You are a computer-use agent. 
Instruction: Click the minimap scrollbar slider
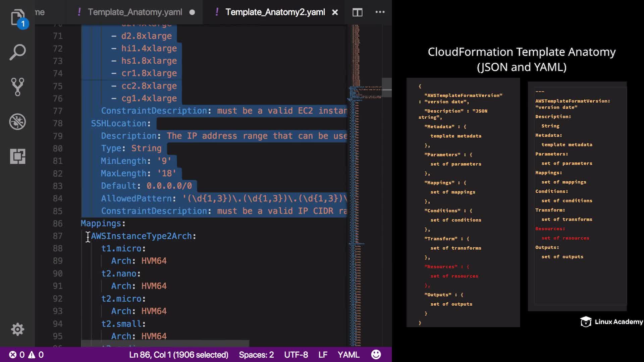[387, 87]
